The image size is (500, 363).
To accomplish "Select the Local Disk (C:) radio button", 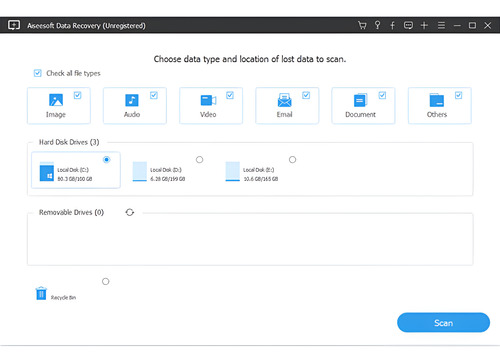I will (x=107, y=160).
